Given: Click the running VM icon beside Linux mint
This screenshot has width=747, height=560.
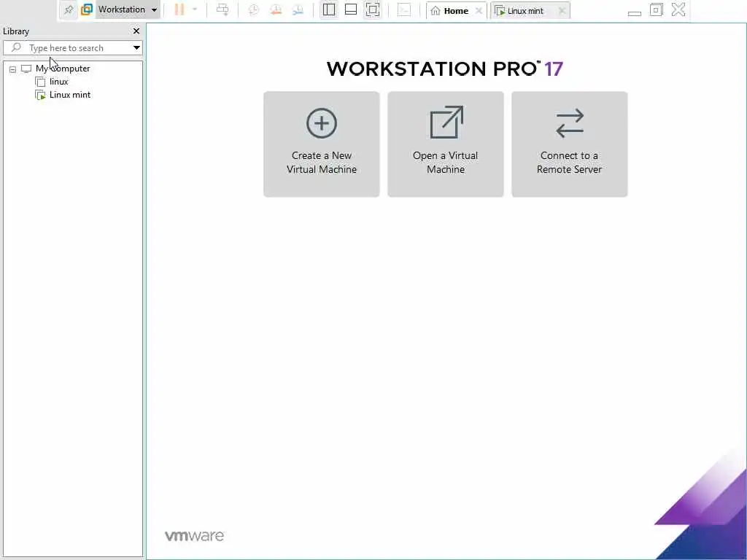Looking at the screenshot, I should click(x=41, y=96).
